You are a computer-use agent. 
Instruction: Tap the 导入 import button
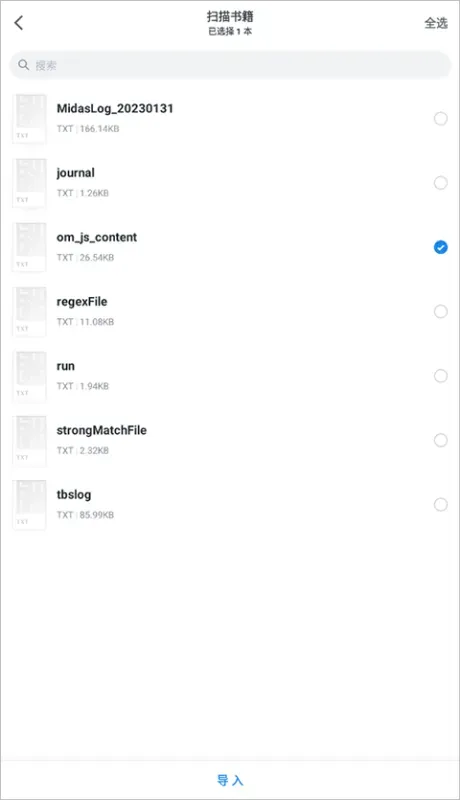point(230,780)
